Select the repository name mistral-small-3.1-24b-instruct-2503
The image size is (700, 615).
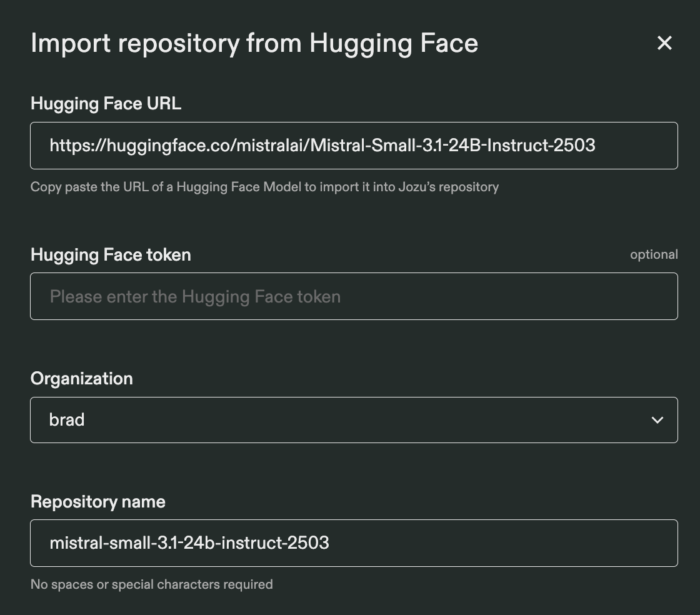click(x=189, y=543)
